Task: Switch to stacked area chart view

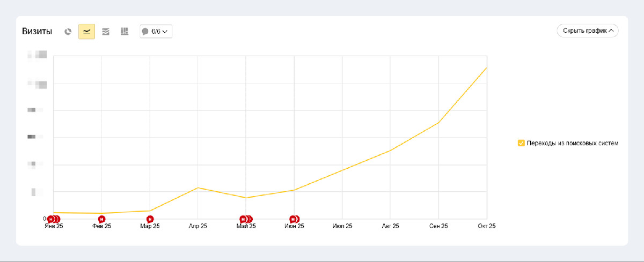Action: pyautogui.click(x=106, y=32)
